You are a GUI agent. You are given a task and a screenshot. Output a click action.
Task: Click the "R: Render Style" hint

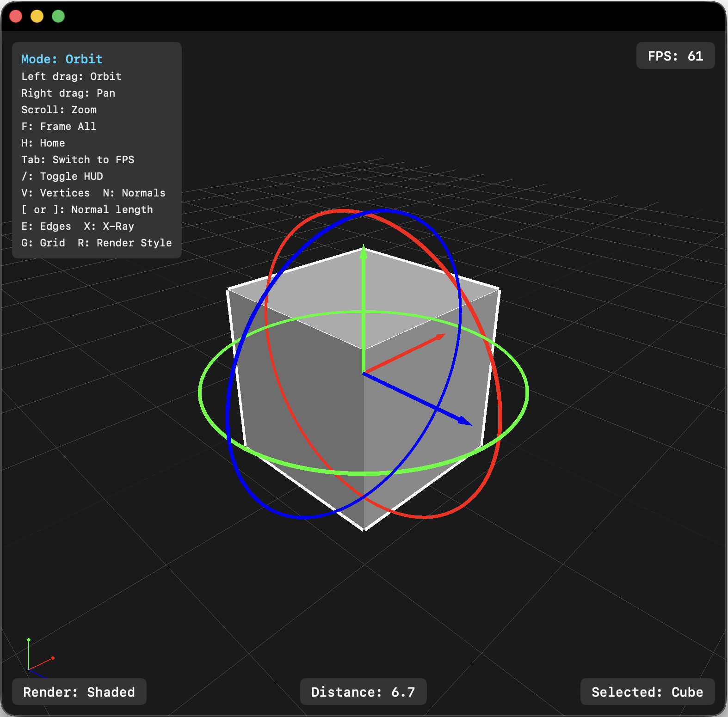(125, 243)
